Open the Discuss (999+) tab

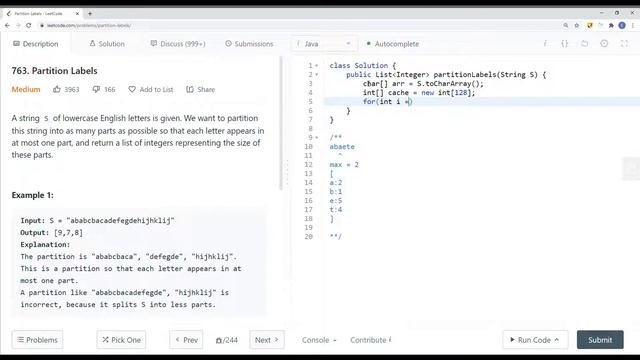pos(178,44)
